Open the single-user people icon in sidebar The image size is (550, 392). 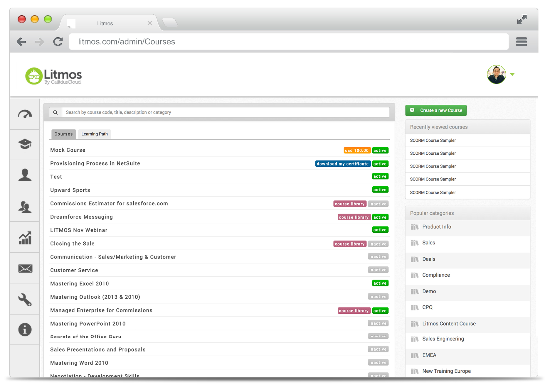25,175
